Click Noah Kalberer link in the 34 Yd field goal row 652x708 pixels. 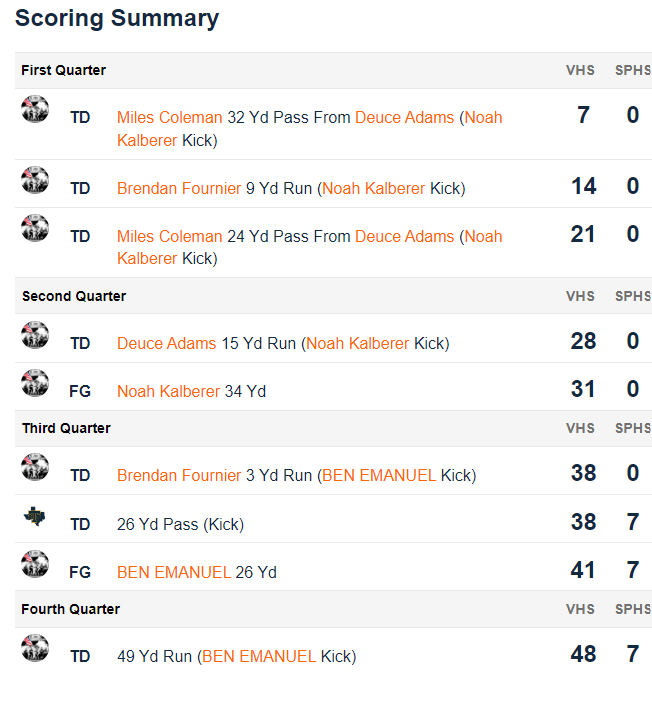[168, 391]
